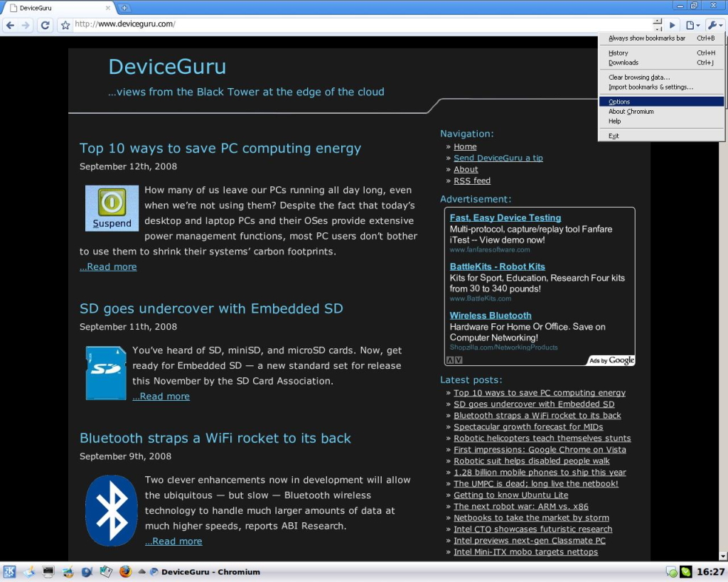The height and width of the screenshot is (582, 728).
Task: Open Send DeviceGuru a tip link
Action: (x=498, y=158)
